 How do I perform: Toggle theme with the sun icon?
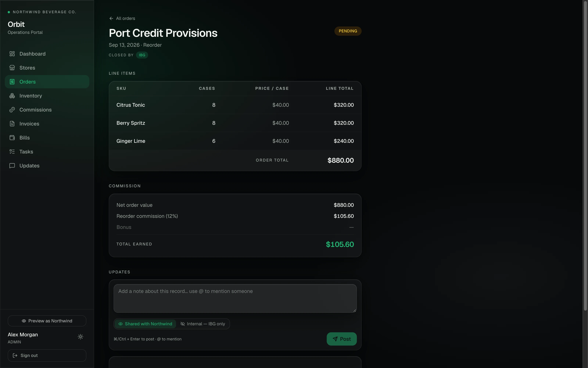(80, 337)
